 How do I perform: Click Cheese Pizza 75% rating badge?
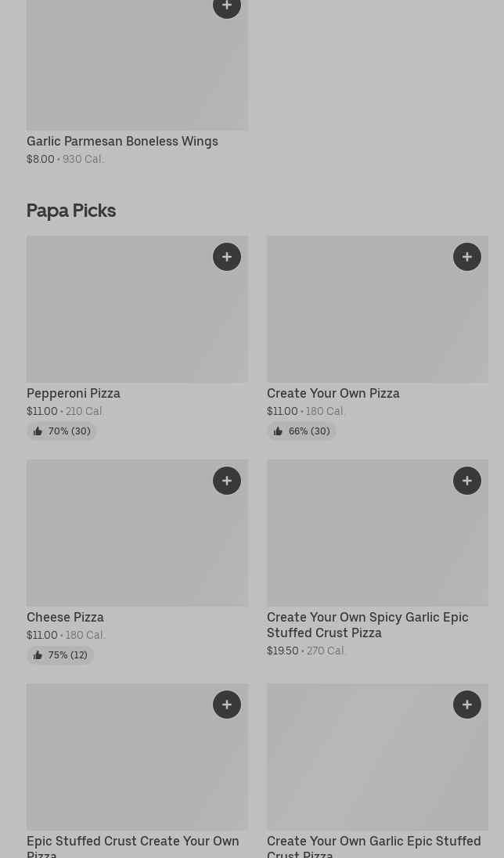[60, 655]
